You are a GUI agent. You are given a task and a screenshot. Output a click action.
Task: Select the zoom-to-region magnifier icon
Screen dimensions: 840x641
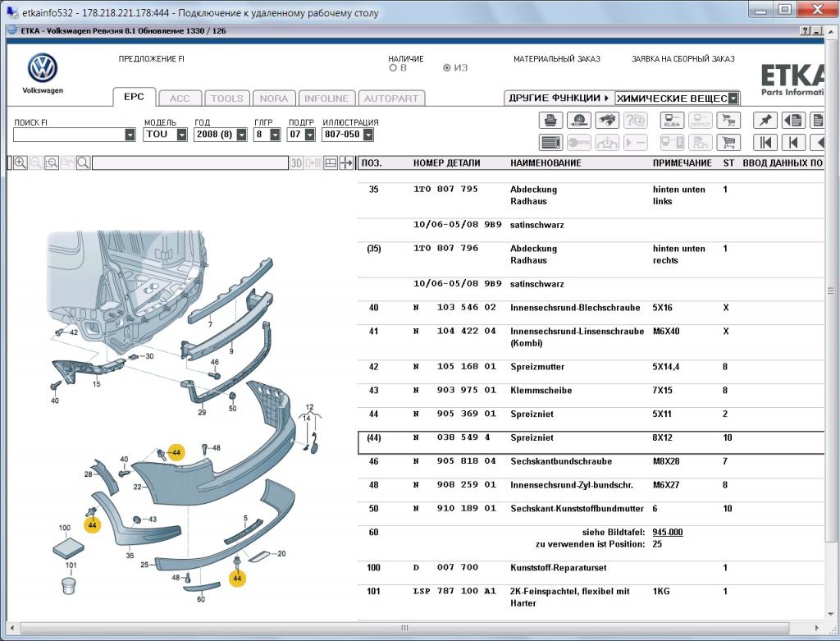[52, 163]
